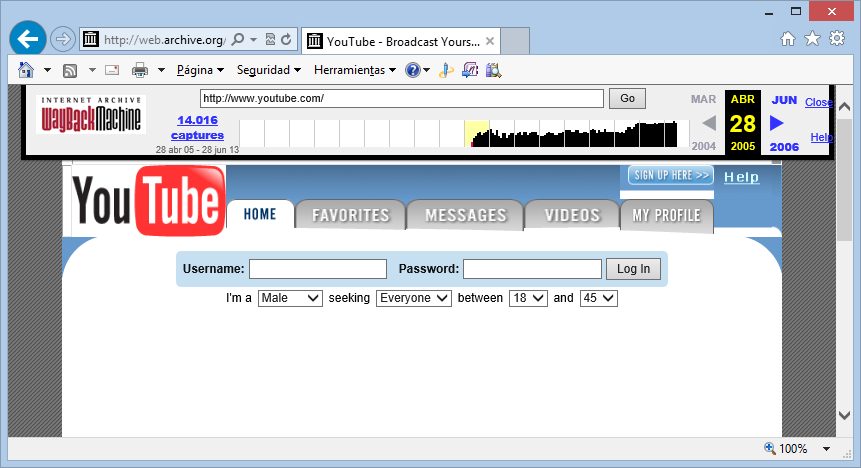Screen dimensions: 861x468
Task: Click the Password input field
Action: (532, 269)
